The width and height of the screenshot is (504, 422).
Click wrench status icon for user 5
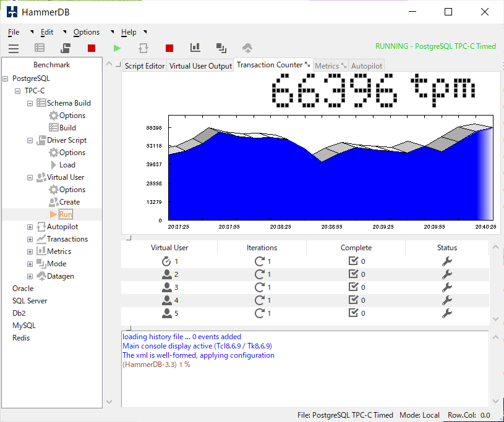(x=446, y=313)
